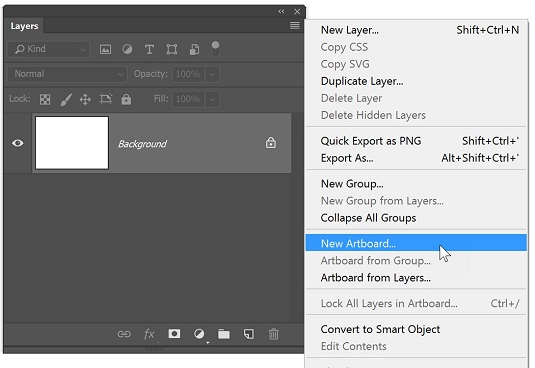
Task: Choose Delete Layer menu entry
Action: tap(416, 98)
